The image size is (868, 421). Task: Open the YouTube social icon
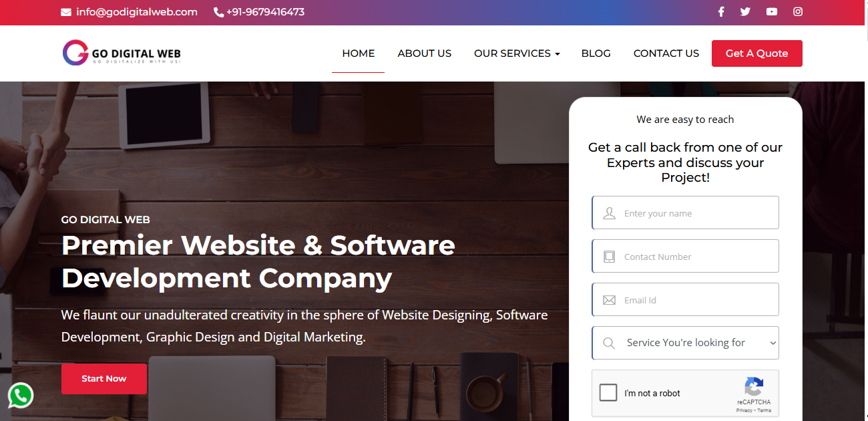point(772,11)
